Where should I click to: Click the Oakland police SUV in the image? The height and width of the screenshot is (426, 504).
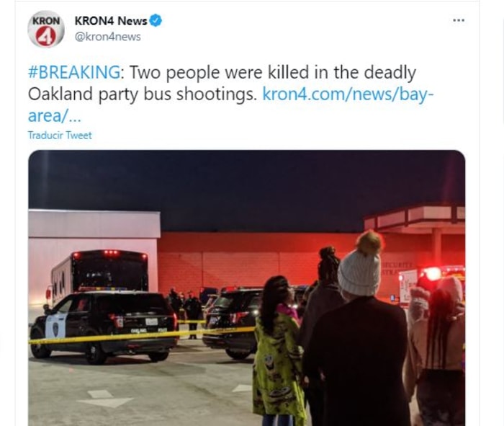(103, 327)
